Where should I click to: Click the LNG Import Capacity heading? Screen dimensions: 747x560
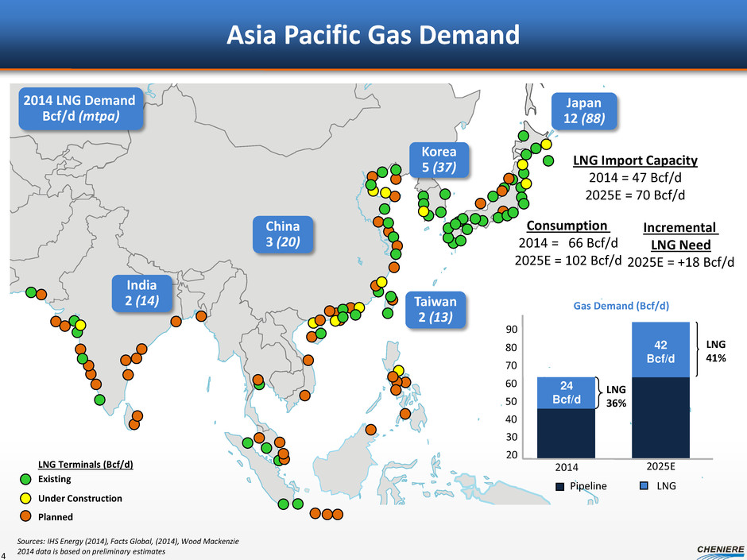coord(635,160)
